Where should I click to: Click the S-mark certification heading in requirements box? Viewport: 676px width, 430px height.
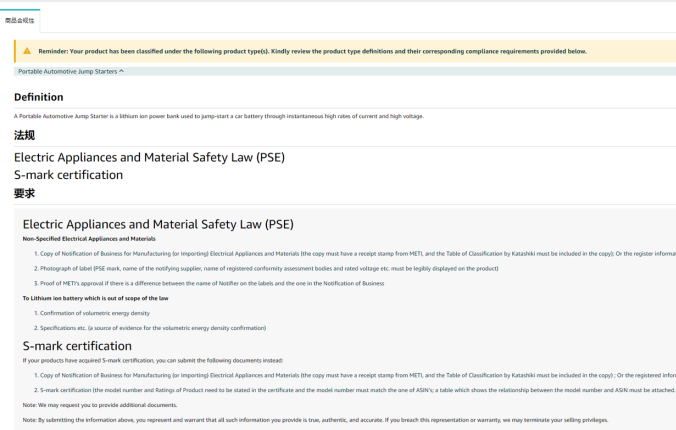pyautogui.click(x=77, y=346)
